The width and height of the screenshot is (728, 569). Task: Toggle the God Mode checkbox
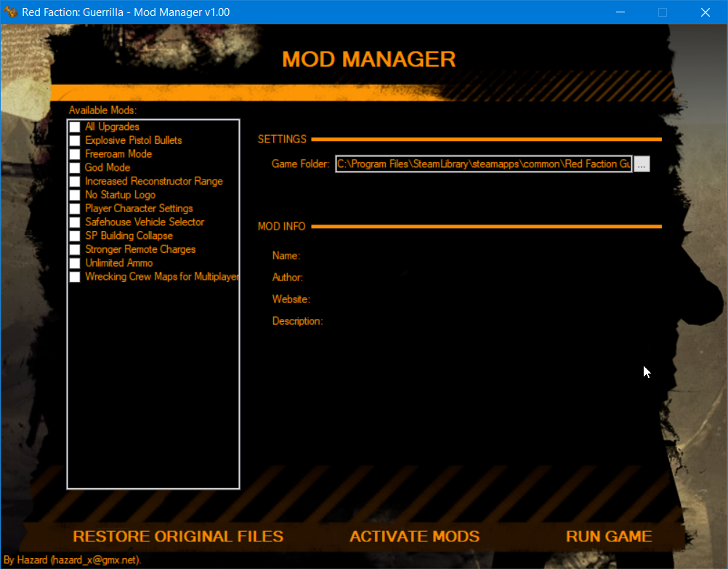pos(75,168)
